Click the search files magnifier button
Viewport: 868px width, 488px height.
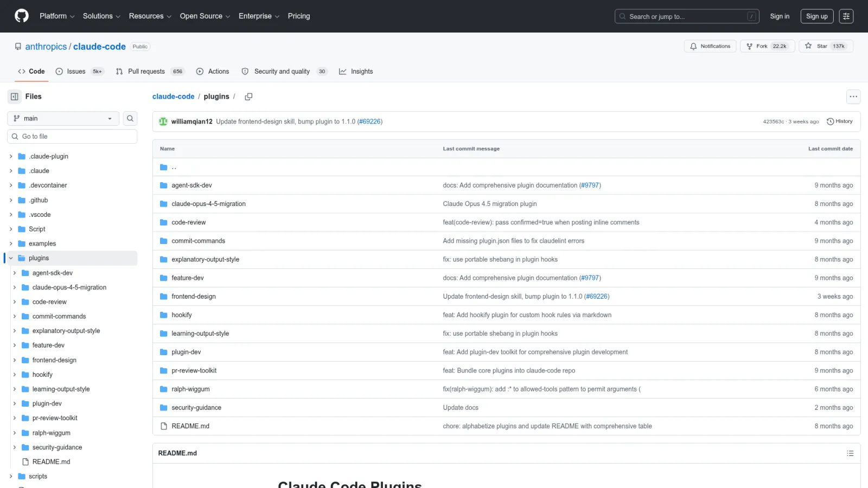[x=130, y=118]
